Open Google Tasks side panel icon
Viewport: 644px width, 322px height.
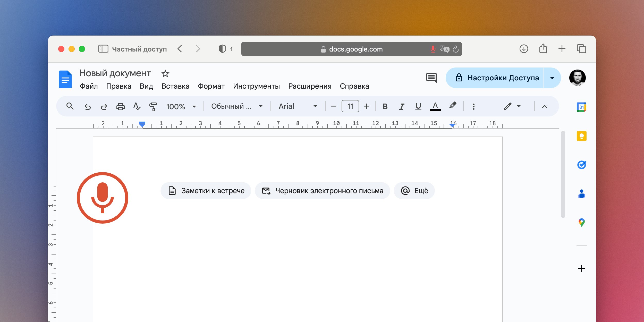coord(581,165)
